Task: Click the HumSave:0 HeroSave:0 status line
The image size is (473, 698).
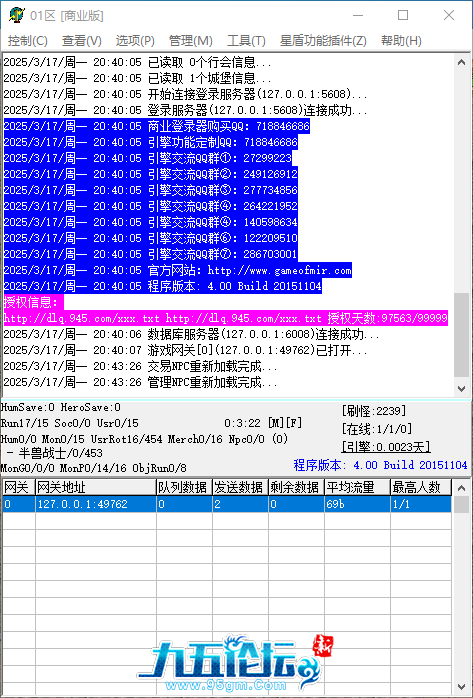Action: (61, 407)
